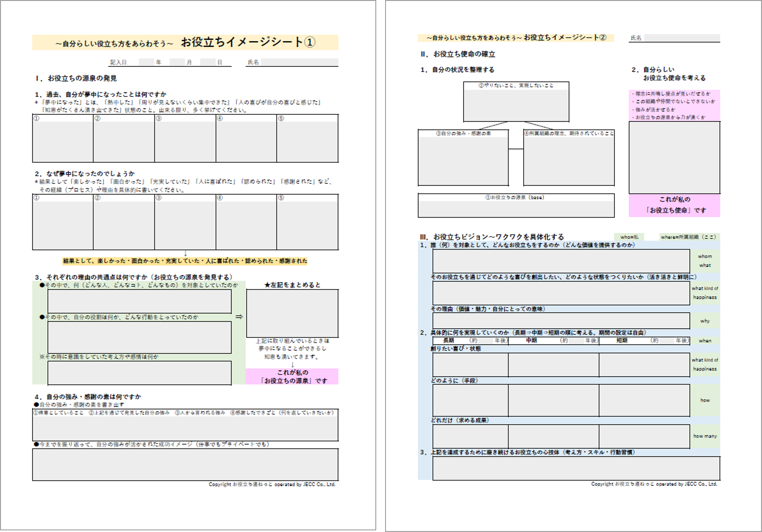Click the Copyright line on sheet ①
This screenshot has width=762, height=532.
tap(272, 484)
